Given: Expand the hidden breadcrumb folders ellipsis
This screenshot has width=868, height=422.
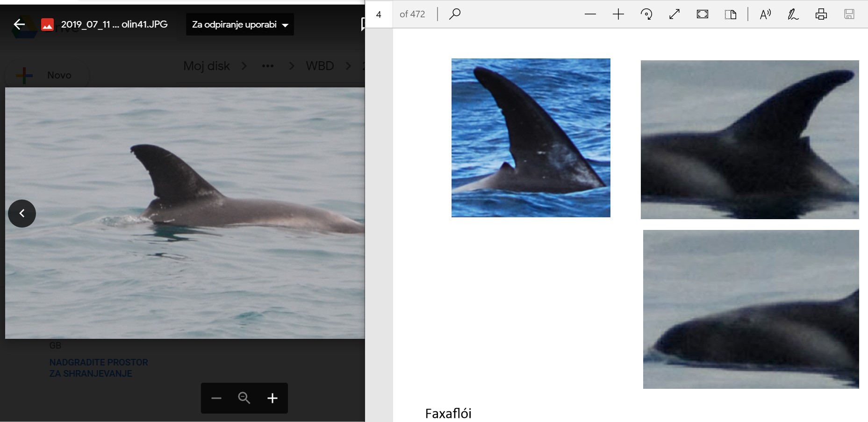Looking at the screenshot, I should pyautogui.click(x=268, y=66).
